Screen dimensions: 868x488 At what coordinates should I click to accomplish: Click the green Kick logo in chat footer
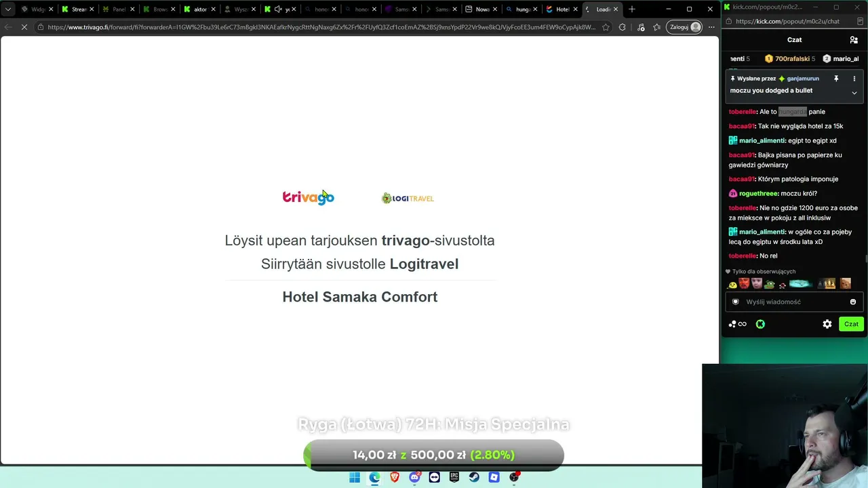[x=760, y=324]
